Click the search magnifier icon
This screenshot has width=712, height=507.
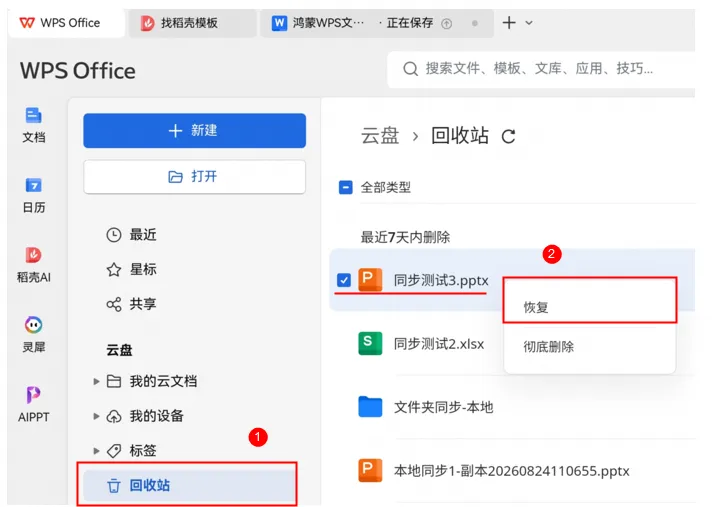tap(410, 69)
